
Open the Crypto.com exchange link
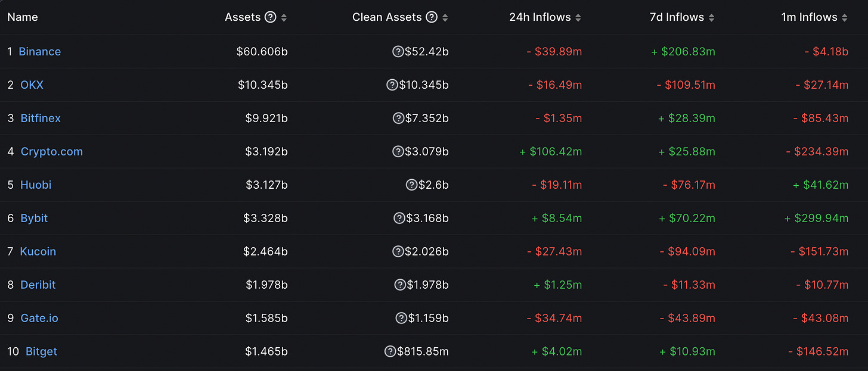coord(52,152)
